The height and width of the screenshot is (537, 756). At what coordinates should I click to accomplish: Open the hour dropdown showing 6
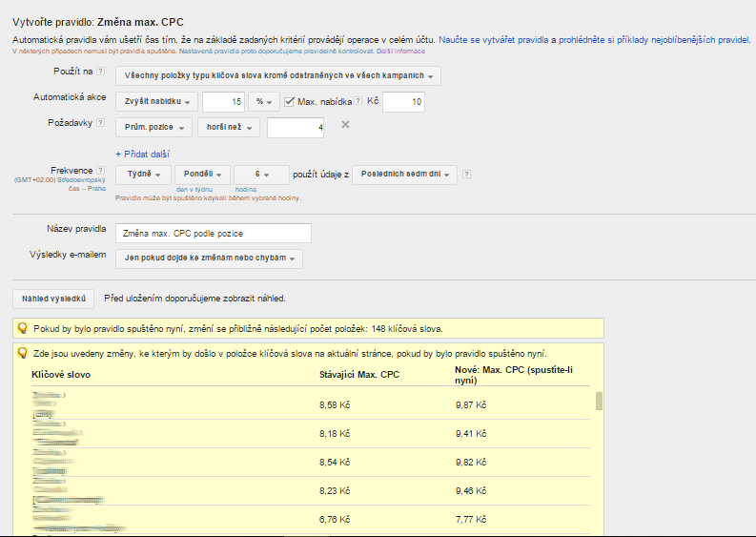point(261,175)
